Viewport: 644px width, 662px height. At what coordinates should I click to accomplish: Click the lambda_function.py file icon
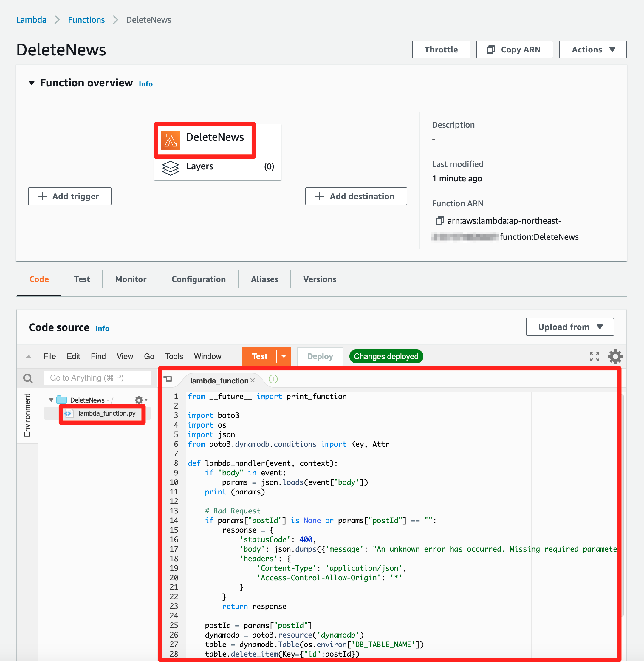pos(69,413)
